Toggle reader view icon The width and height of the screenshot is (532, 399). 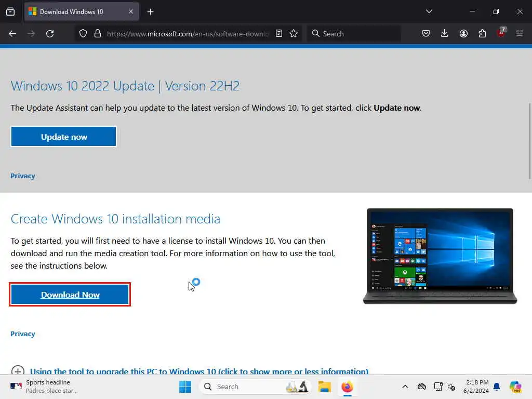tap(279, 33)
